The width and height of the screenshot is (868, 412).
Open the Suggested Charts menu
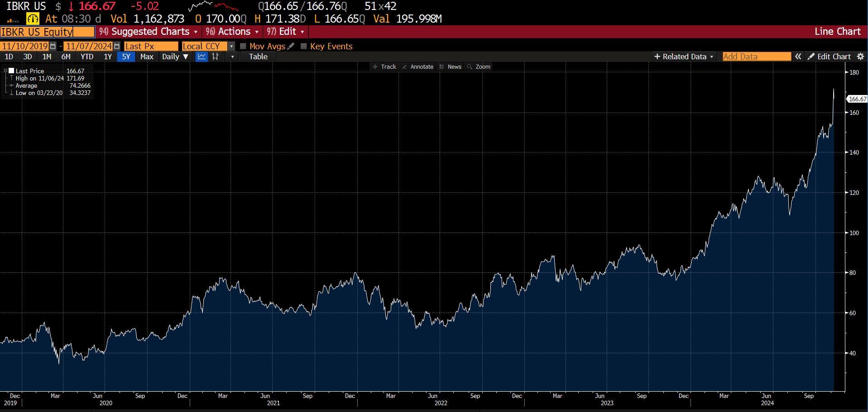pyautogui.click(x=149, y=32)
